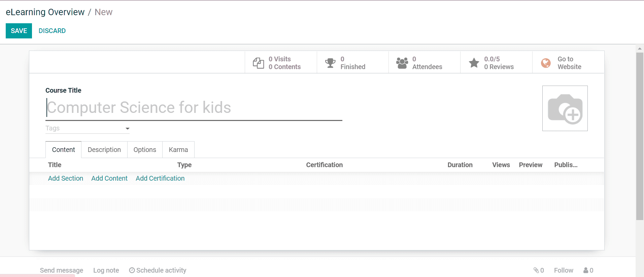Click the Reviews star icon
Viewport: 644px width, 277px height.
pyautogui.click(x=474, y=63)
